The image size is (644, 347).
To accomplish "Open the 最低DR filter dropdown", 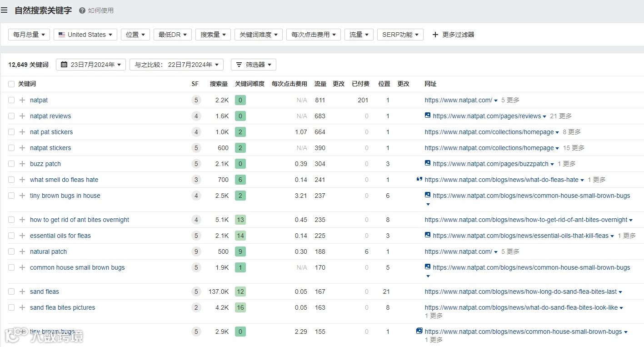I will click(173, 35).
